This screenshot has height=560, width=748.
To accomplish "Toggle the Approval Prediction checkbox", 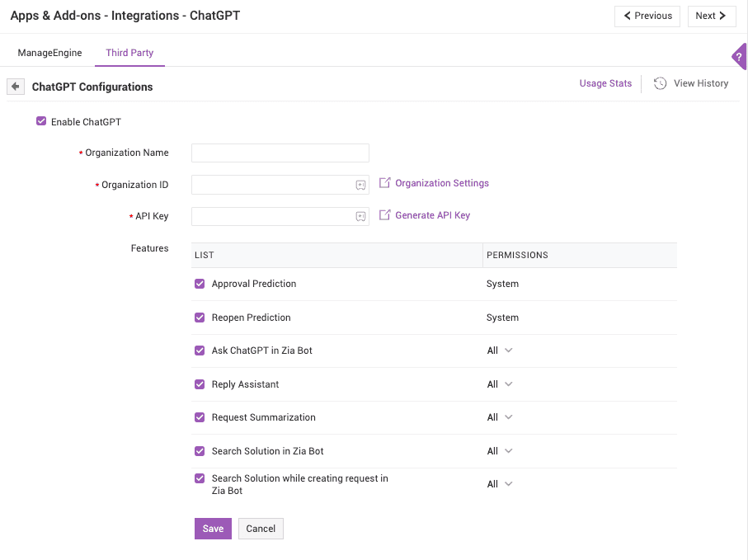I will [200, 284].
